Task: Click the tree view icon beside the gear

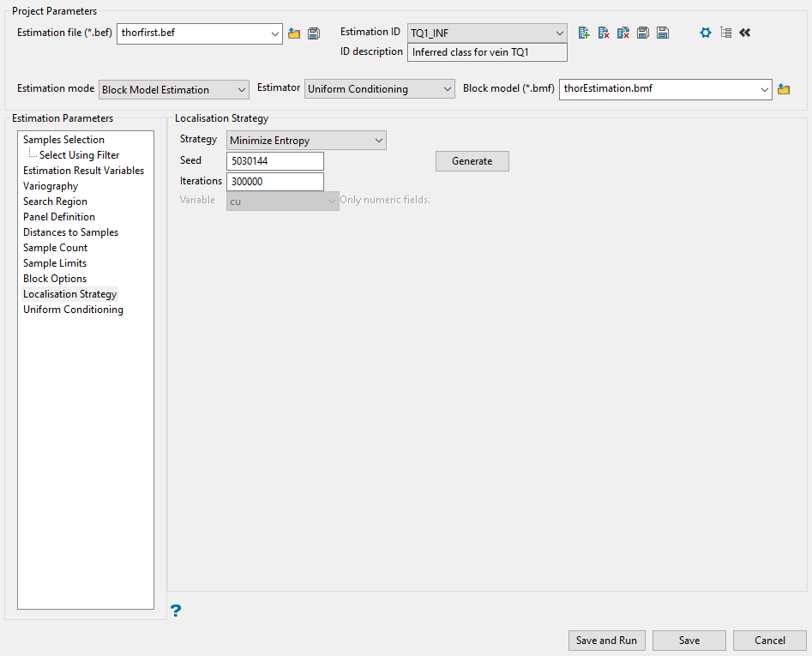Action: click(x=725, y=33)
